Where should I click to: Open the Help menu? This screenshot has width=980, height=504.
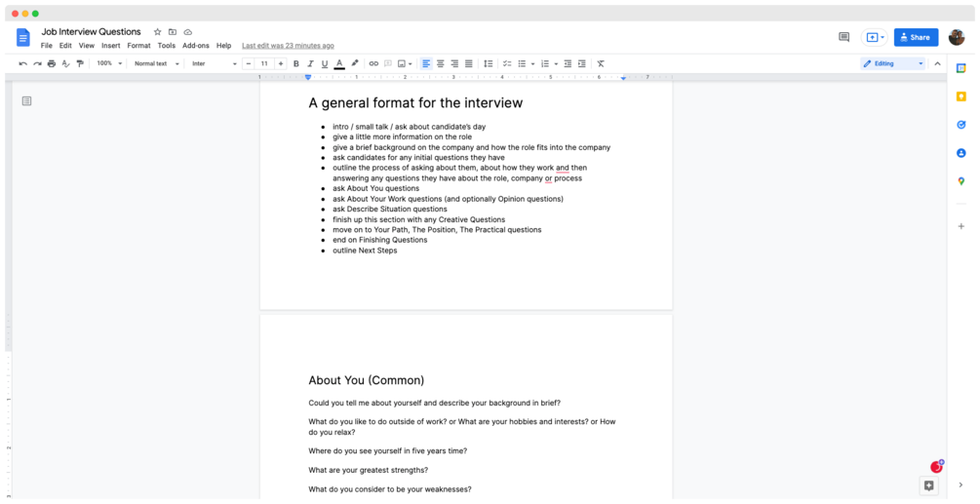coord(223,46)
